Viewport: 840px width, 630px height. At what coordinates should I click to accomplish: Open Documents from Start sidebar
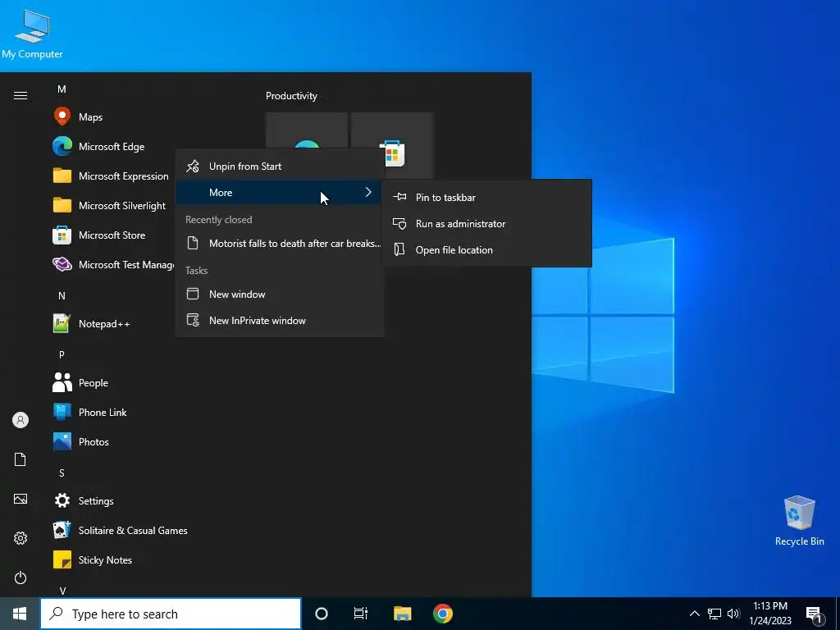point(21,459)
